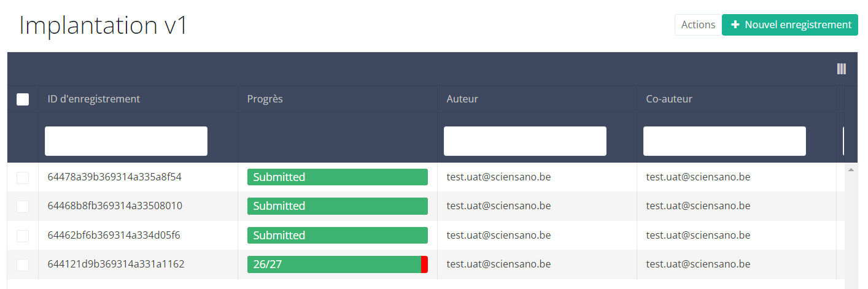The image size is (868, 289).
Task: Click the Co-auteur filter text box
Action: (724, 141)
